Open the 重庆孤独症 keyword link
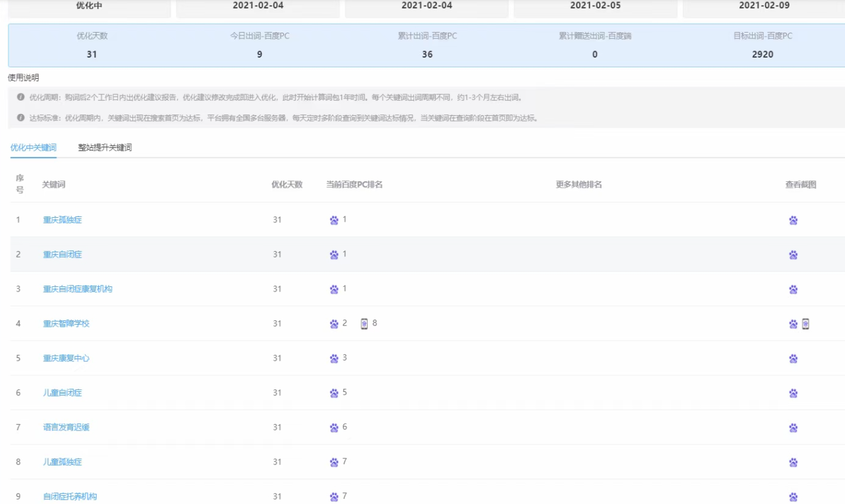 (x=62, y=220)
